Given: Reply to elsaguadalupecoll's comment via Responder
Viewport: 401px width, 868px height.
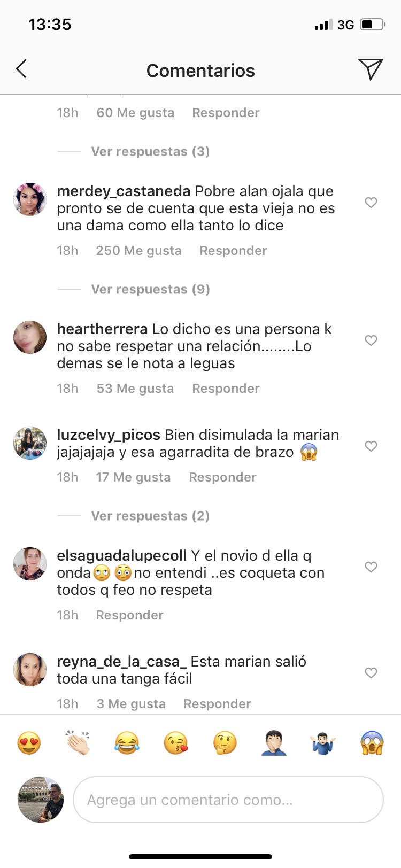Looking at the screenshot, I should pos(129,615).
